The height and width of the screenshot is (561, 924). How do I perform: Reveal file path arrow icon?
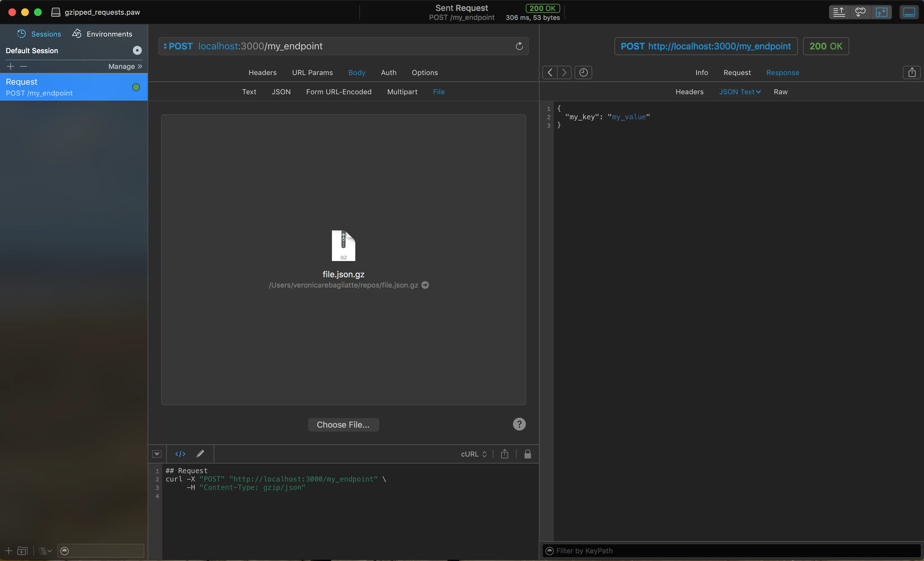[x=425, y=285]
